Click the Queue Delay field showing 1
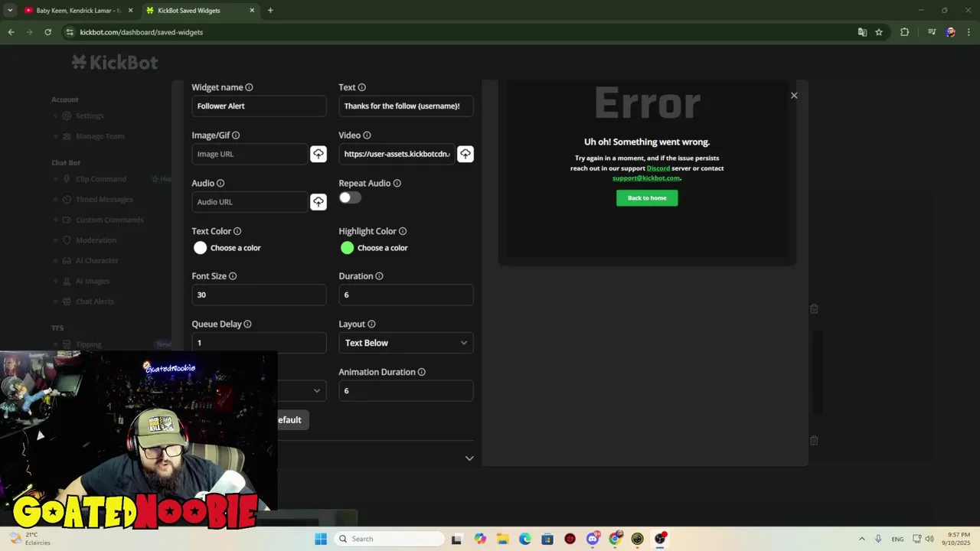Viewport: 980px width, 551px height. click(259, 343)
